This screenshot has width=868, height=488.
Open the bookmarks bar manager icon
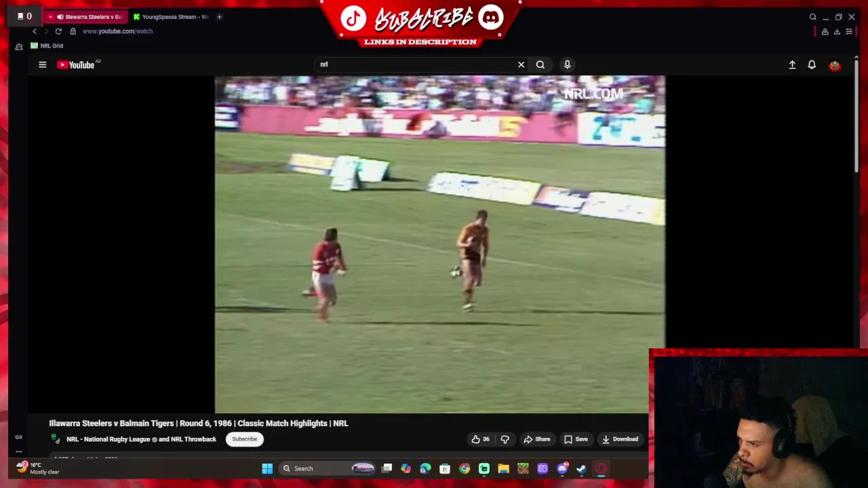pyautogui.click(x=19, y=46)
